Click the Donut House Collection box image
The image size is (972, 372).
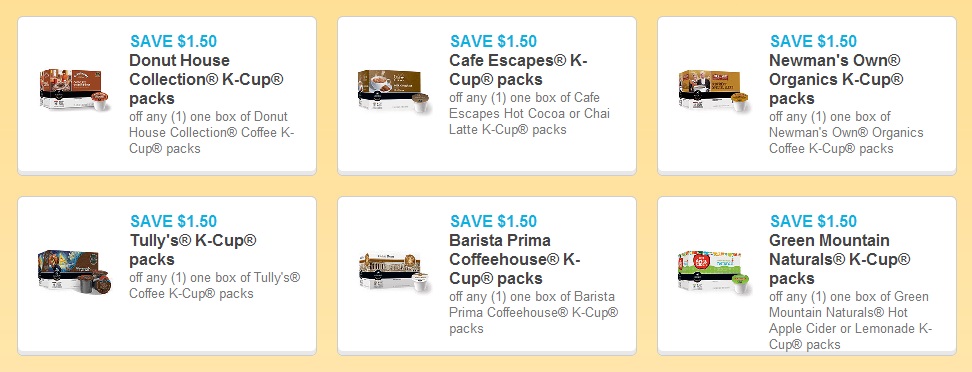point(75,91)
